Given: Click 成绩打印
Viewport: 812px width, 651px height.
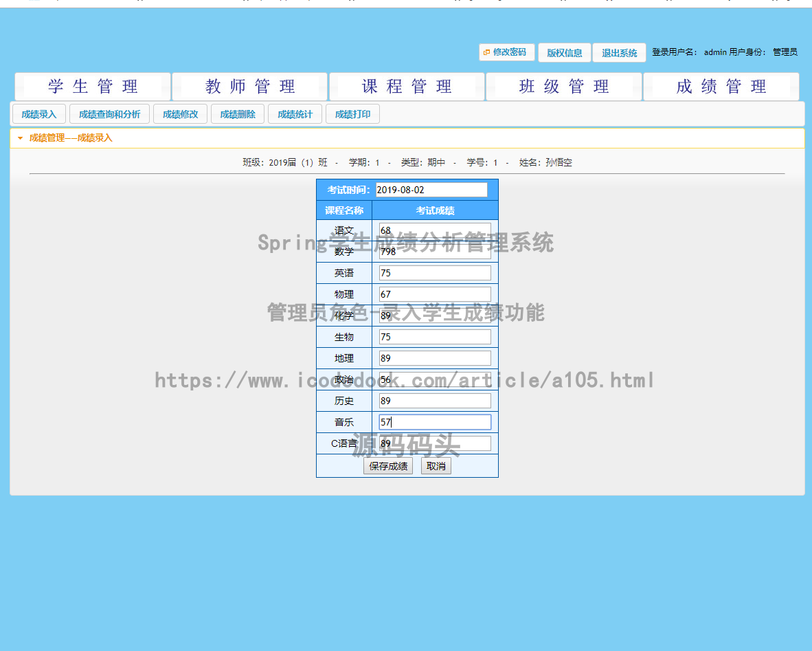Looking at the screenshot, I should [x=352, y=113].
